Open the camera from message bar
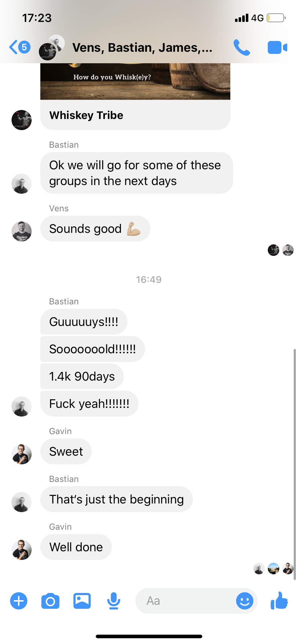The height and width of the screenshot is (644, 298). (50, 601)
